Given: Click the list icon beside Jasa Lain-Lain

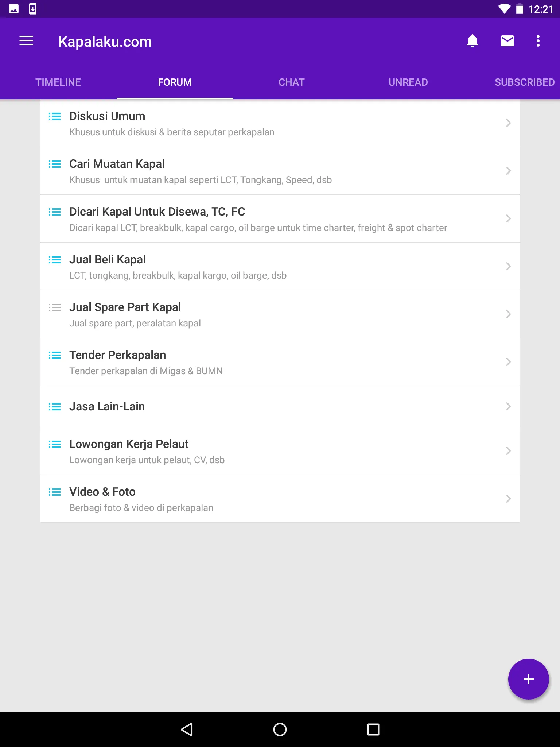Looking at the screenshot, I should [55, 407].
